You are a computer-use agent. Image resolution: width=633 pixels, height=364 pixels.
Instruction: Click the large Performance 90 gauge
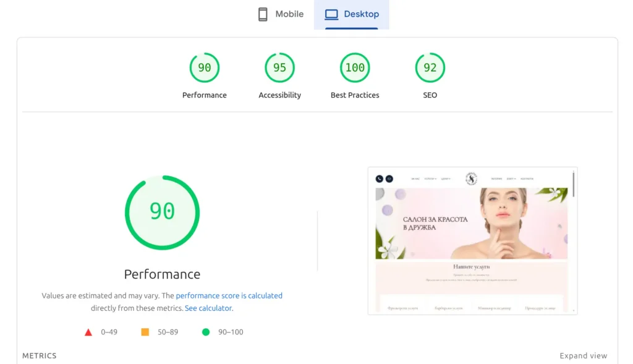tap(163, 212)
